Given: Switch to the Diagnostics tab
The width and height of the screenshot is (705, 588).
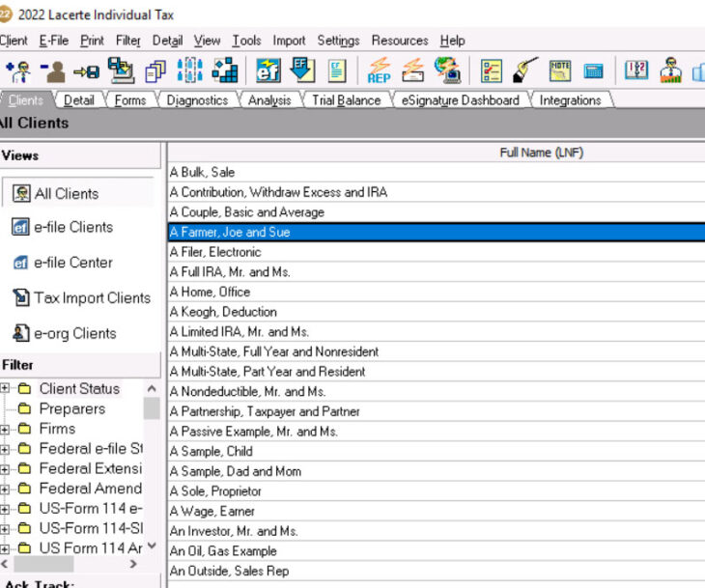Looking at the screenshot, I should [x=197, y=100].
